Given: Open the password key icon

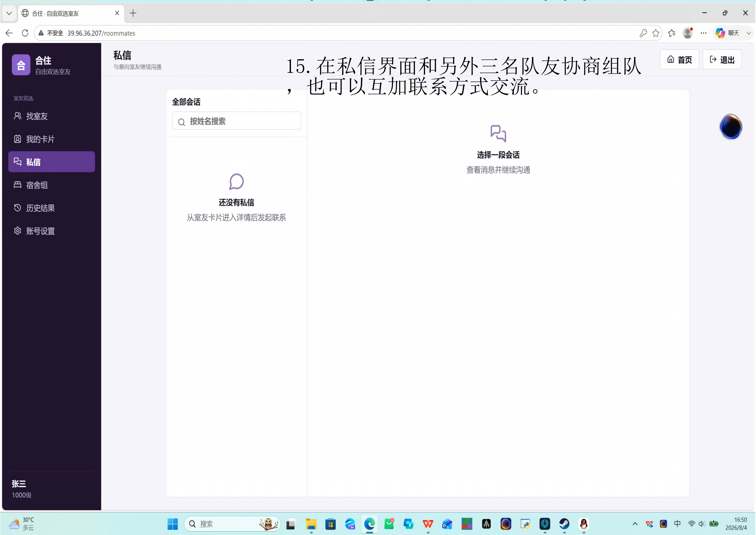Looking at the screenshot, I should [x=643, y=33].
